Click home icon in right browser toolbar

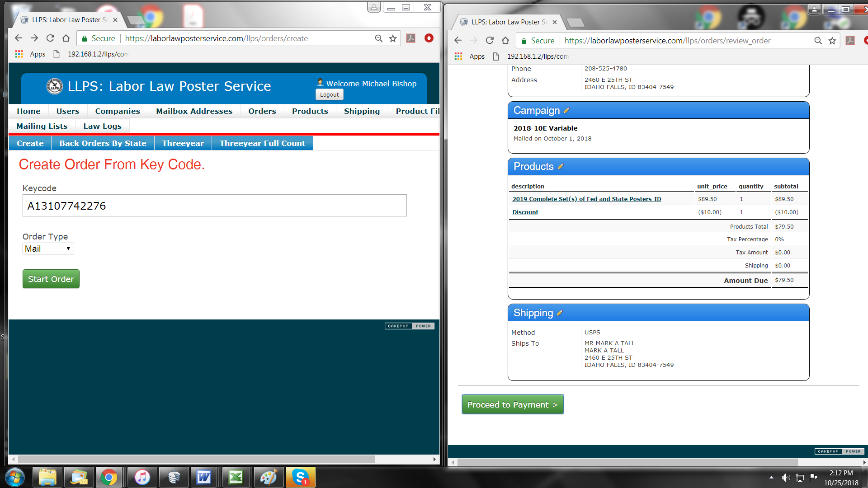pos(505,41)
